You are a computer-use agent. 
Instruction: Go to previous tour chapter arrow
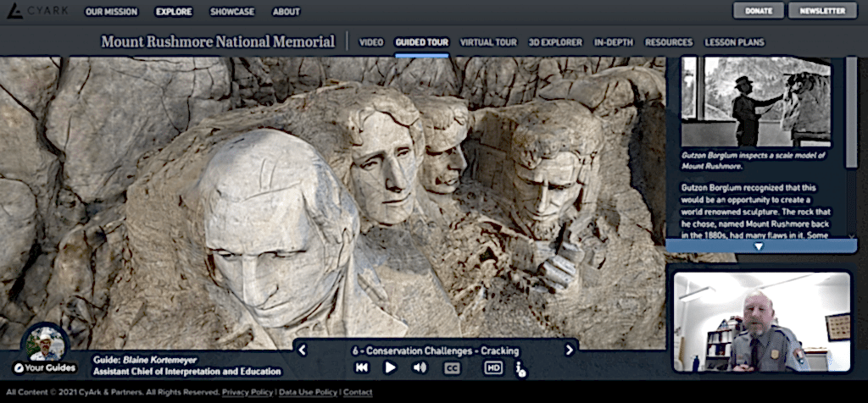tap(302, 350)
